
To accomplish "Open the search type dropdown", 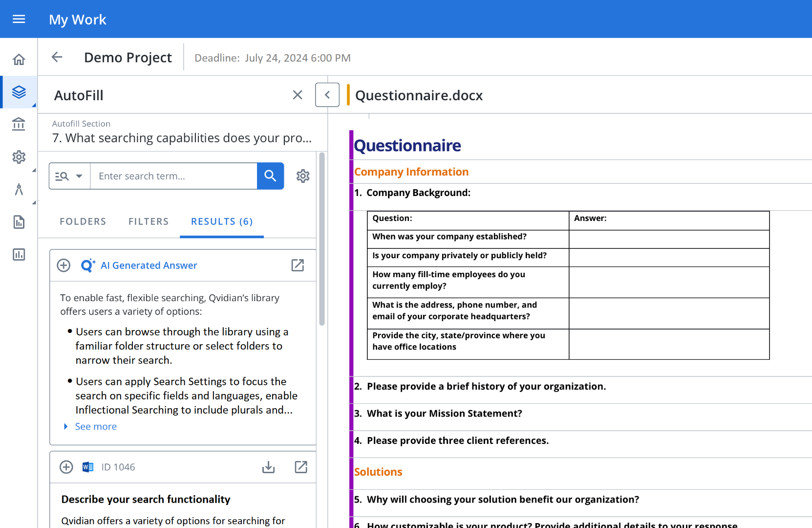I will pyautogui.click(x=69, y=176).
